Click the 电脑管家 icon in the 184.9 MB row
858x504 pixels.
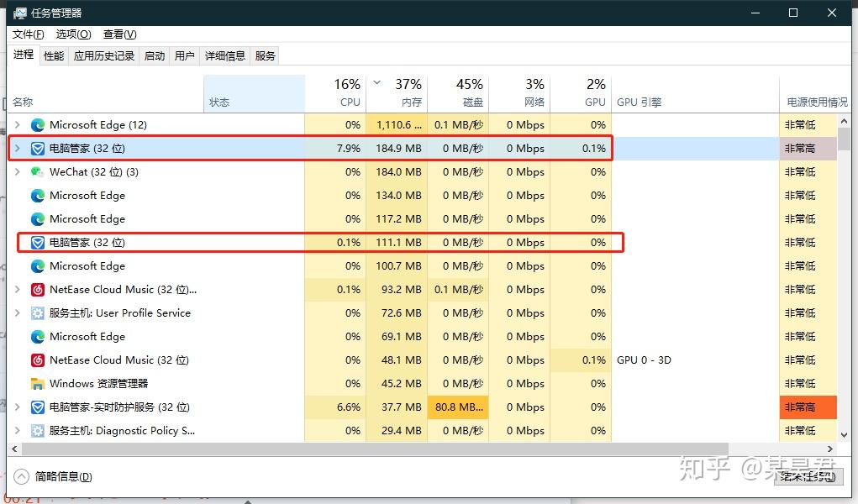[x=37, y=149]
